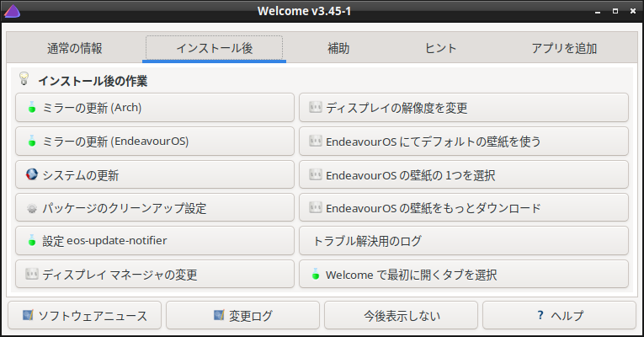
Task: Click the icon beside ディスプレイの解像度を変更
Action: tap(315, 107)
